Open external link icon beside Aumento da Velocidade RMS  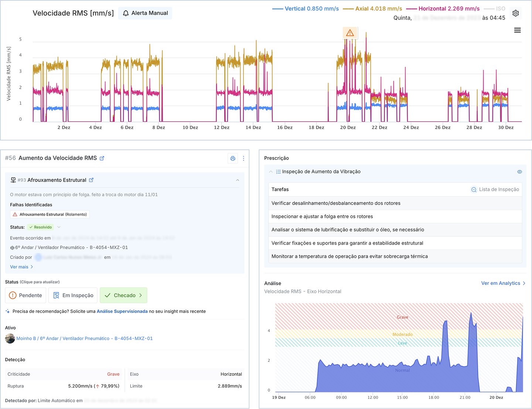point(102,158)
